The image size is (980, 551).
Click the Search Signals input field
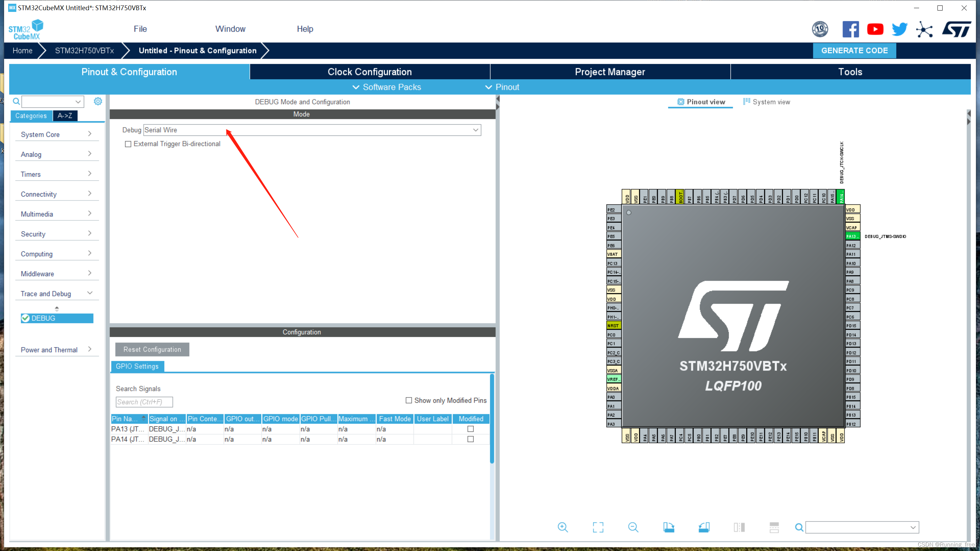coord(143,402)
